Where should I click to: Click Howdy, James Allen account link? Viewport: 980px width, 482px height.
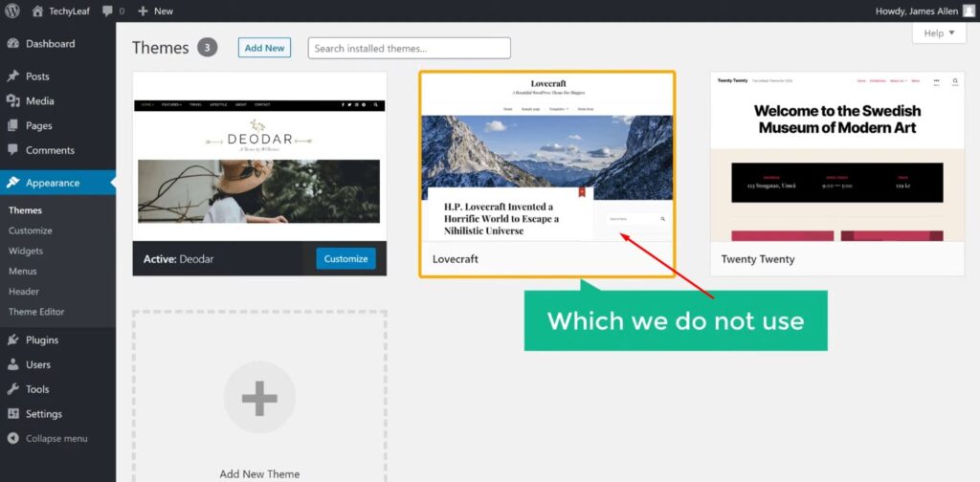pyautogui.click(x=916, y=11)
